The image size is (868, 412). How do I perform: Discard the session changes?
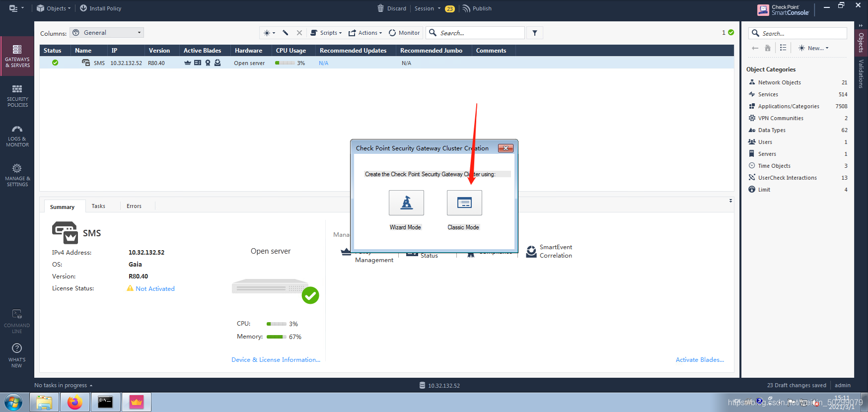pos(391,8)
